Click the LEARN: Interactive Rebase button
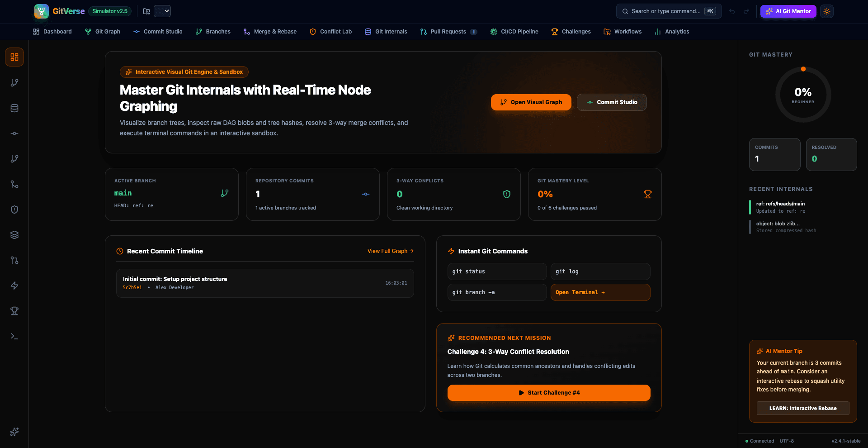This screenshot has width=868, height=448. (x=803, y=408)
